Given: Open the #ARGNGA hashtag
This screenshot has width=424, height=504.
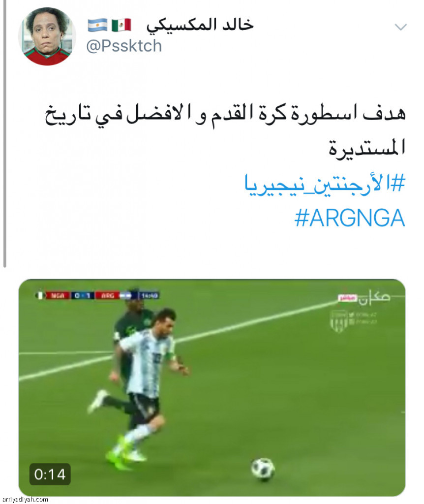Looking at the screenshot, I should 349,218.
